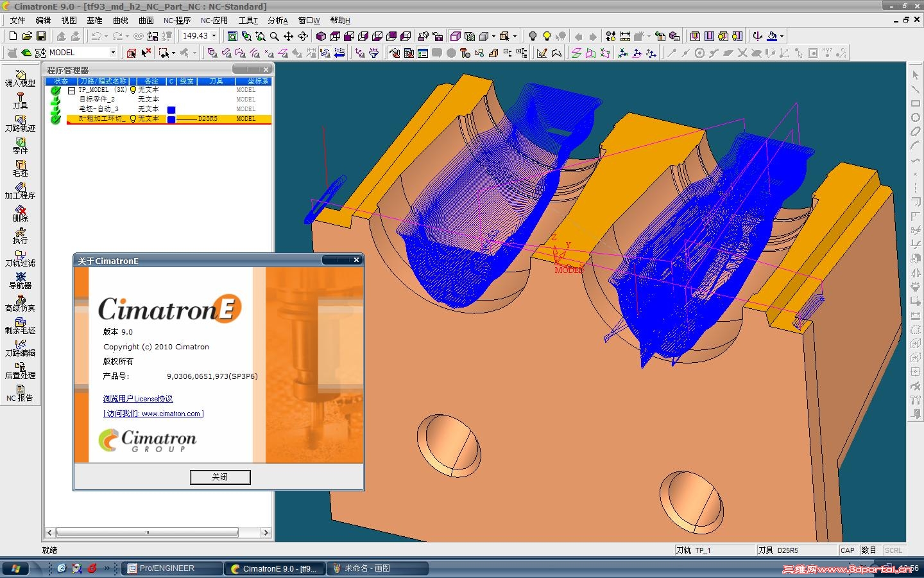
Task: Choose the rectangle sketch tool in right sidebar
Action: pyautogui.click(x=916, y=103)
